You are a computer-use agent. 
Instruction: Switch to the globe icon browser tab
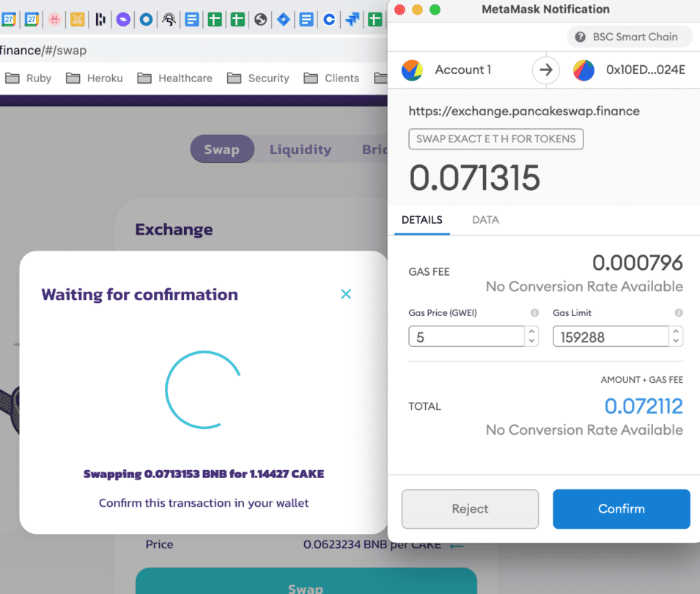pos(261,19)
